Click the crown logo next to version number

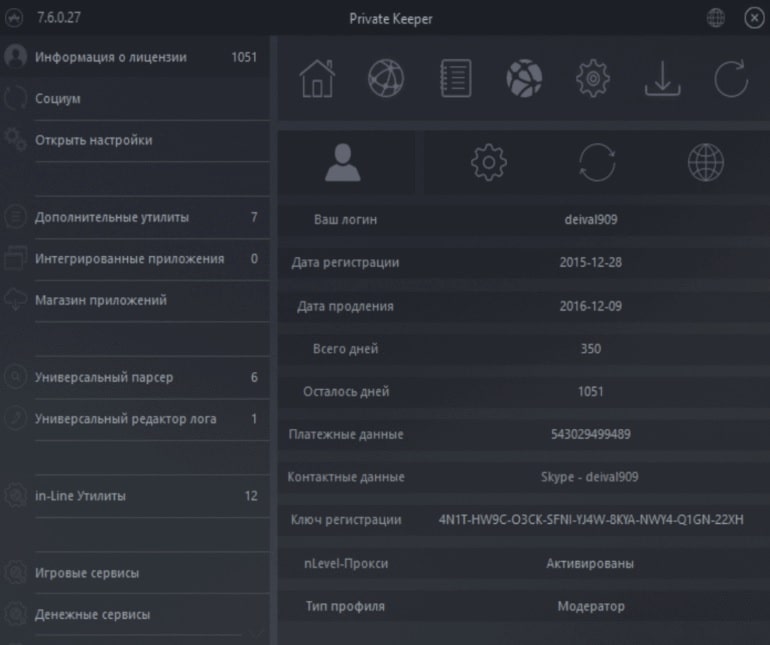[x=14, y=18]
